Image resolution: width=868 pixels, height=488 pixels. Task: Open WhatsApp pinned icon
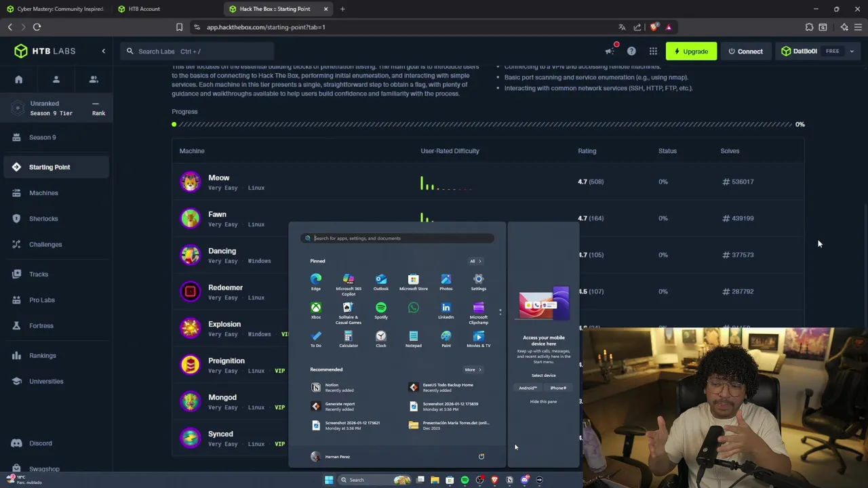[414, 308]
